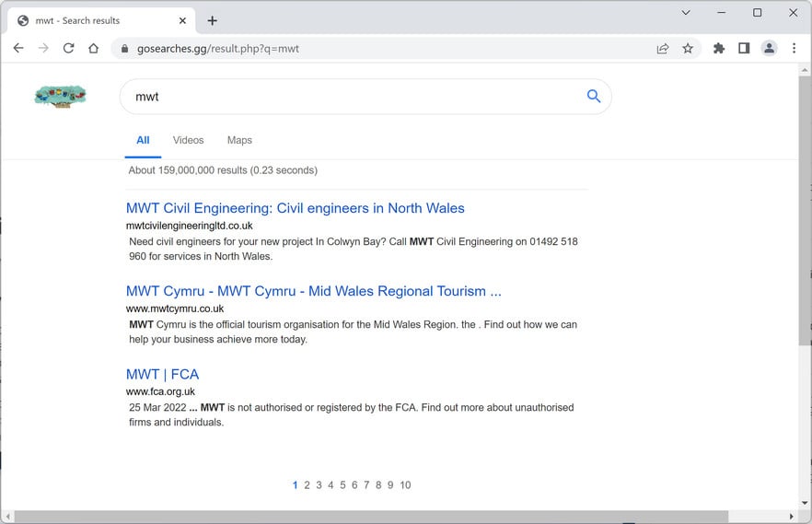Open the user profile avatar

(x=769, y=49)
